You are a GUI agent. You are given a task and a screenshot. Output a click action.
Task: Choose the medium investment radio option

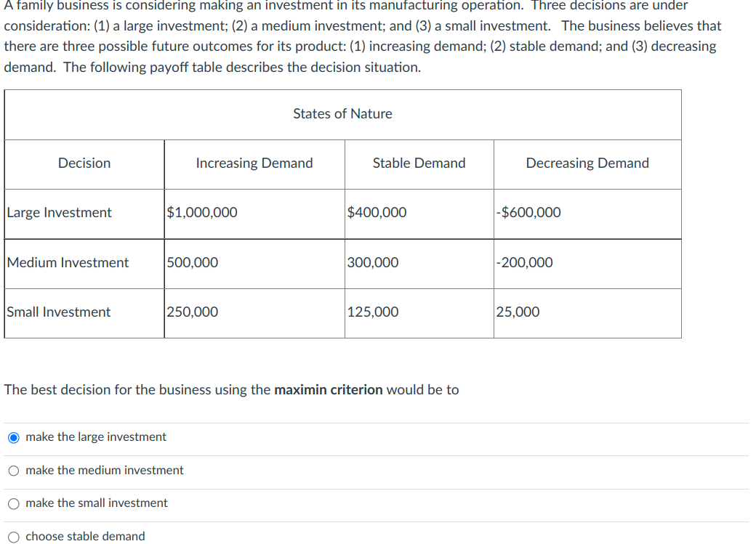(14, 471)
